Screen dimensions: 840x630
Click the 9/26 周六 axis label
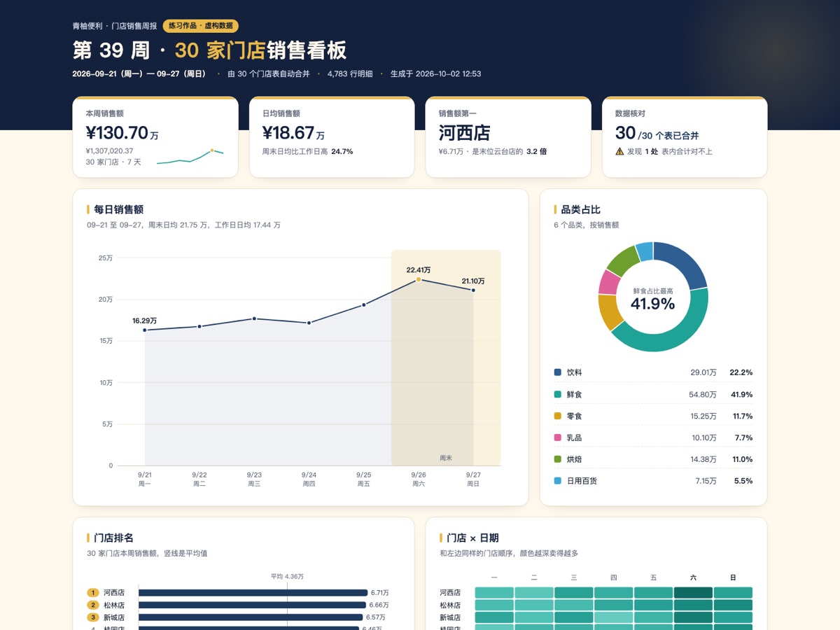(419, 479)
